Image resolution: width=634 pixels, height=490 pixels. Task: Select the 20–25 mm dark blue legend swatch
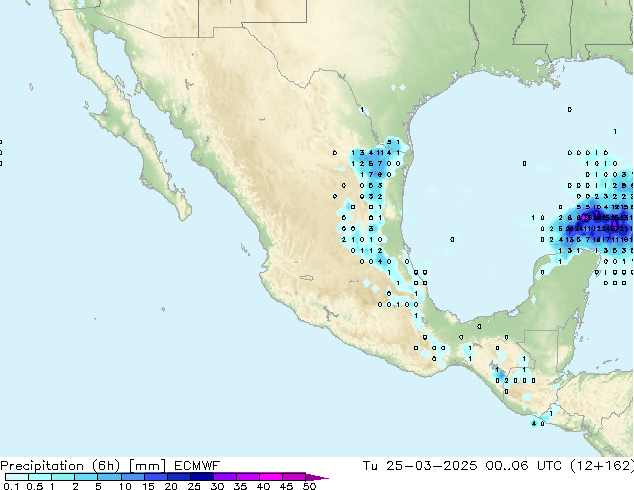pos(179,477)
